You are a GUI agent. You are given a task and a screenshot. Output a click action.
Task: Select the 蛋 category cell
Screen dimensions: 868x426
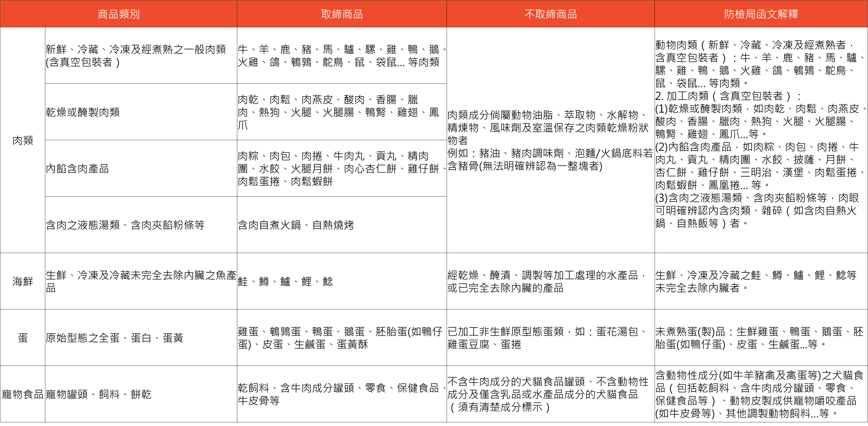click(23, 337)
